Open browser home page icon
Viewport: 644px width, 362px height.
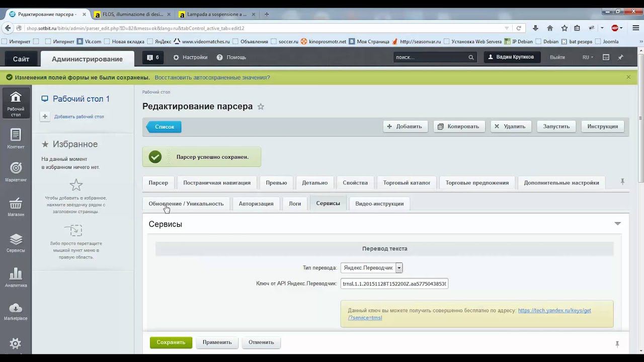550,28
